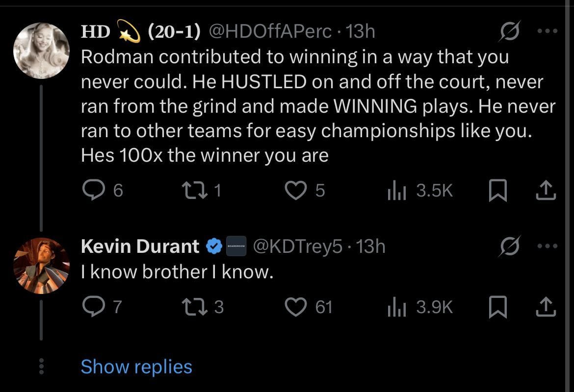
Task: Expand hidden replies via Show replies
Action: point(137,366)
